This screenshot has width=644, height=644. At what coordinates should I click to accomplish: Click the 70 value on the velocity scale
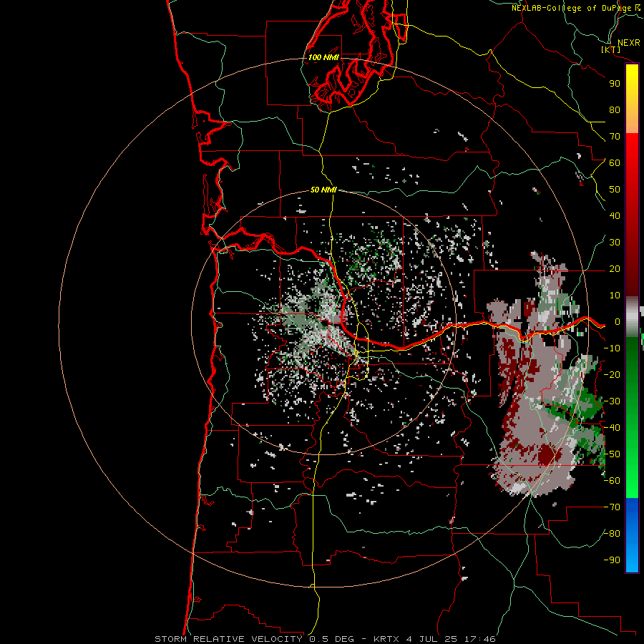(x=615, y=137)
